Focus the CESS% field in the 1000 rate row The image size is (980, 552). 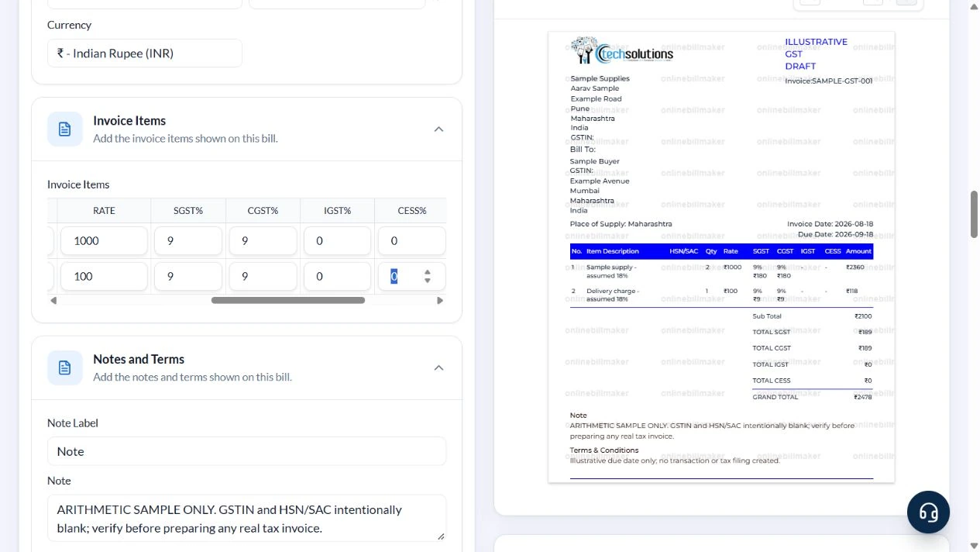coord(411,240)
